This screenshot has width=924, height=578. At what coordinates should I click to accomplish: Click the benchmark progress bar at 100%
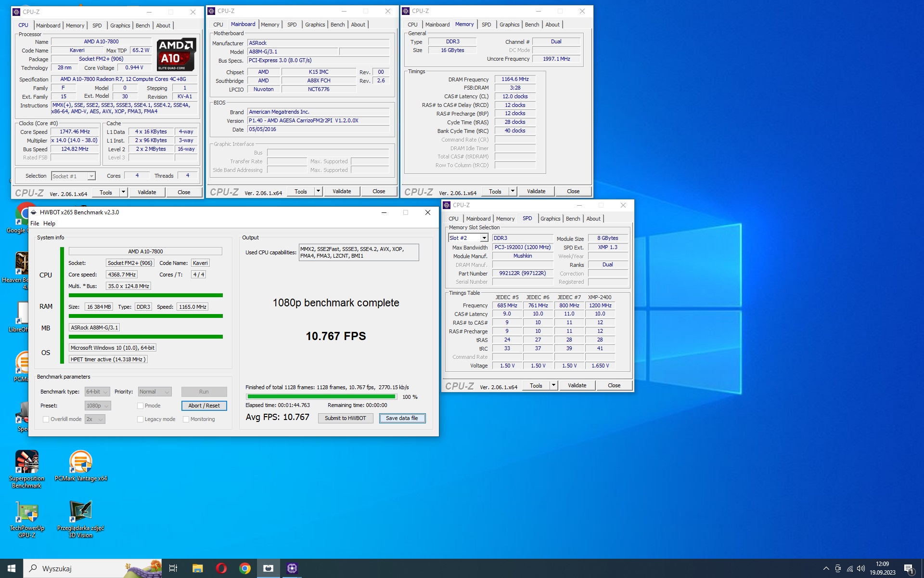(321, 397)
